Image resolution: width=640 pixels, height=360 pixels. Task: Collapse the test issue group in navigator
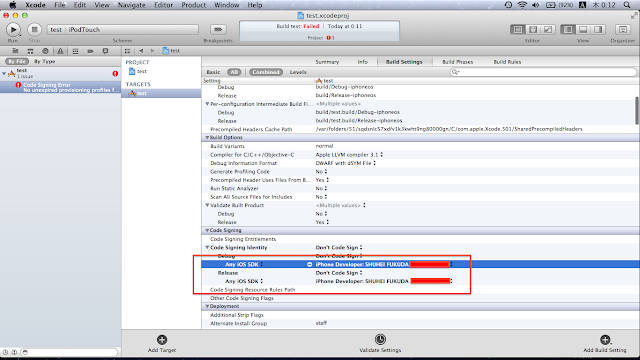(4, 73)
